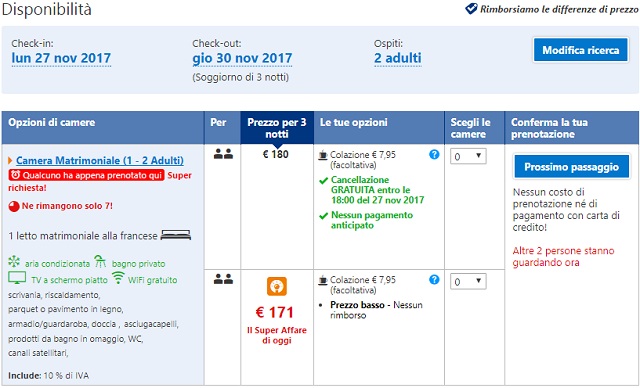This screenshot has height=388, width=640.
Task: Click the flat-screen TV icon
Action: coord(17,278)
